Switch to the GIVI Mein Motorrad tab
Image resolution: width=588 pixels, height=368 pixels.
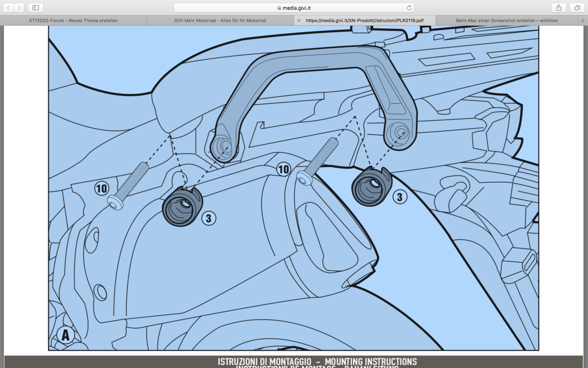click(220, 20)
